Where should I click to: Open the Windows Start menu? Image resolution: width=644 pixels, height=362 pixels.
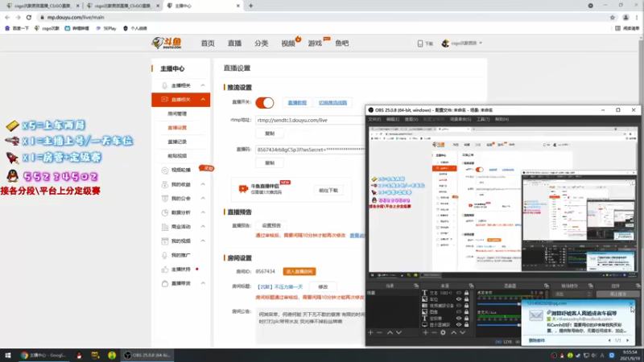coord(7,355)
